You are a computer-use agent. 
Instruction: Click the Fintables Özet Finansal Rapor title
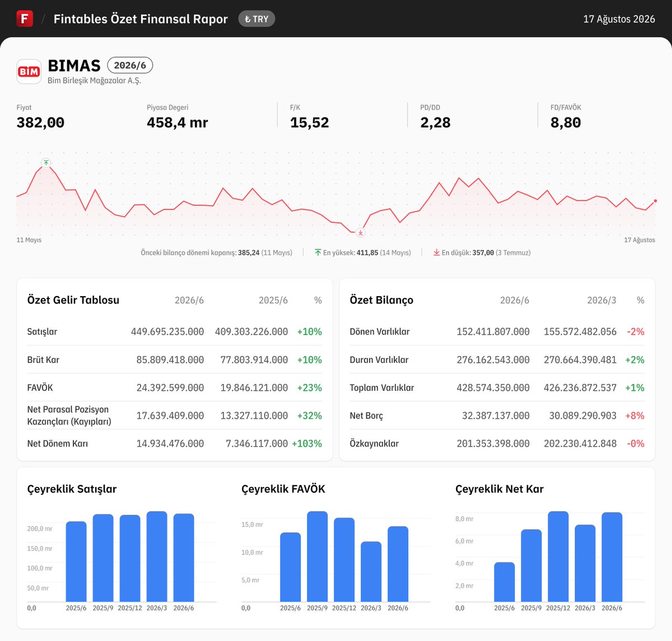(x=141, y=19)
